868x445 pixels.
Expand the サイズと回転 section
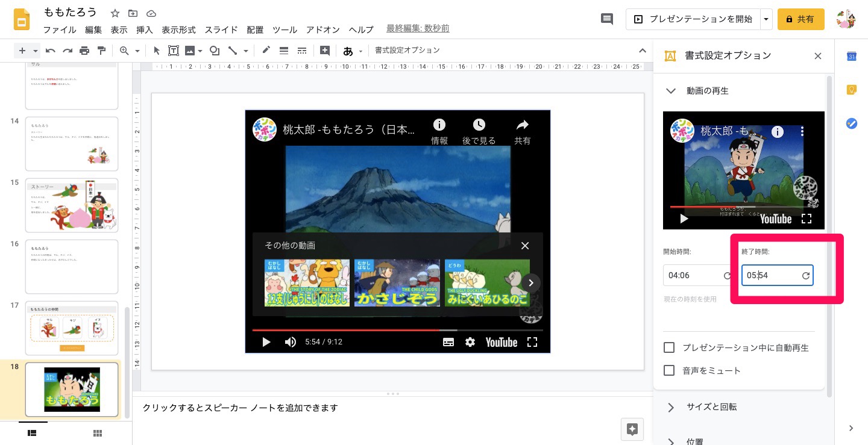pos(670,407)
